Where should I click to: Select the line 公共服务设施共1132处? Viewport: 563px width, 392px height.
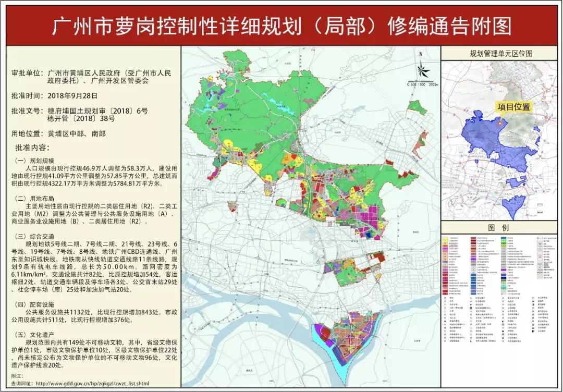pyautogui.click(x=101, y=312)
